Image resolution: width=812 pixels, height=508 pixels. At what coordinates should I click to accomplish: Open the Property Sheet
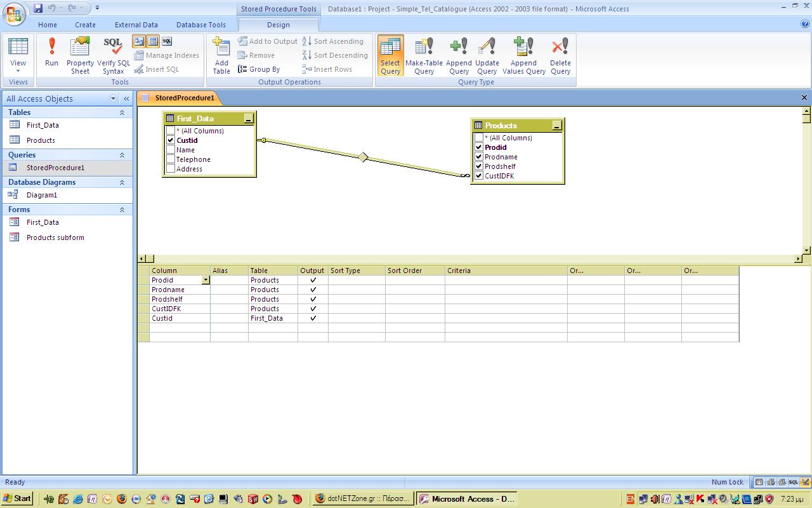pos(81,56)
